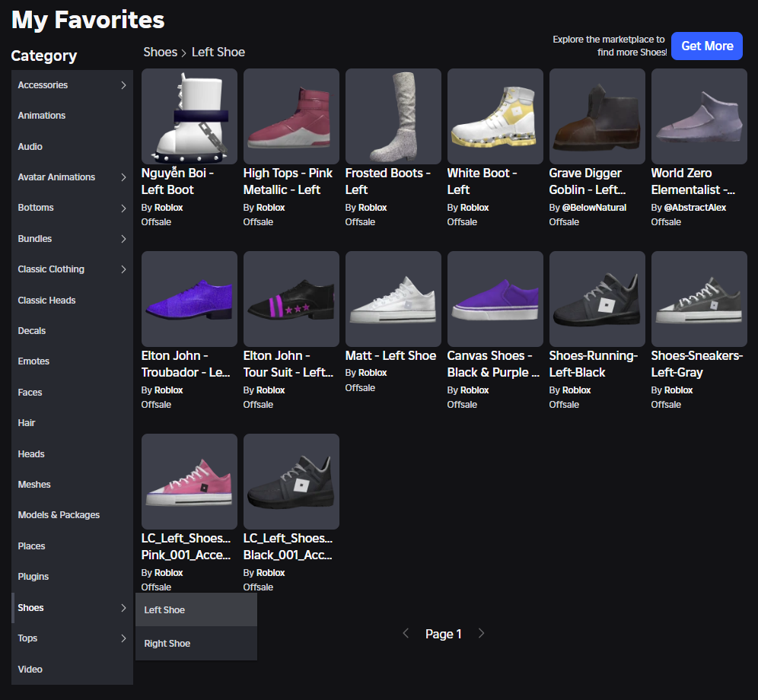Go to the next page arrow
The image size is (758, 700).
tap(481, 634)
